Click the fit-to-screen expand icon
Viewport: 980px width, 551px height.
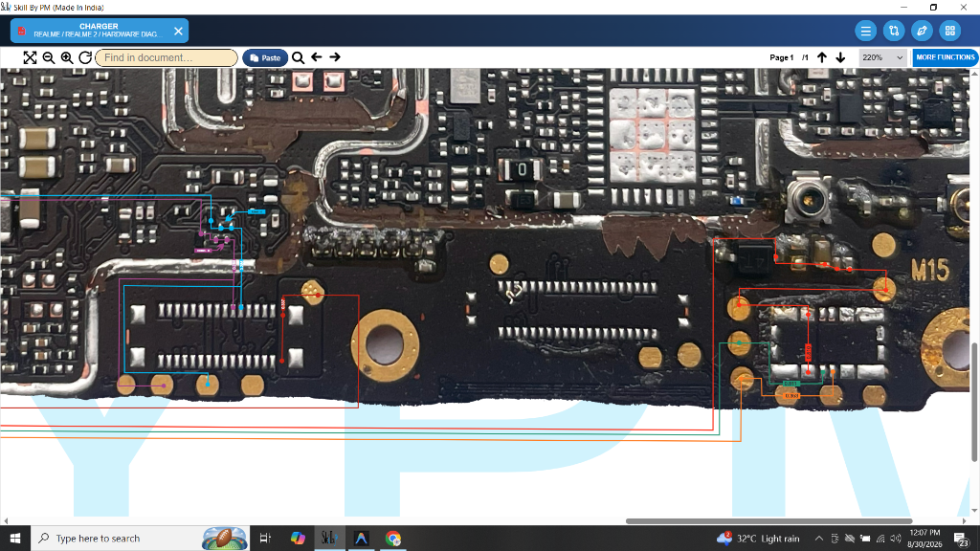pyautogui.click(x=30, y=57)
